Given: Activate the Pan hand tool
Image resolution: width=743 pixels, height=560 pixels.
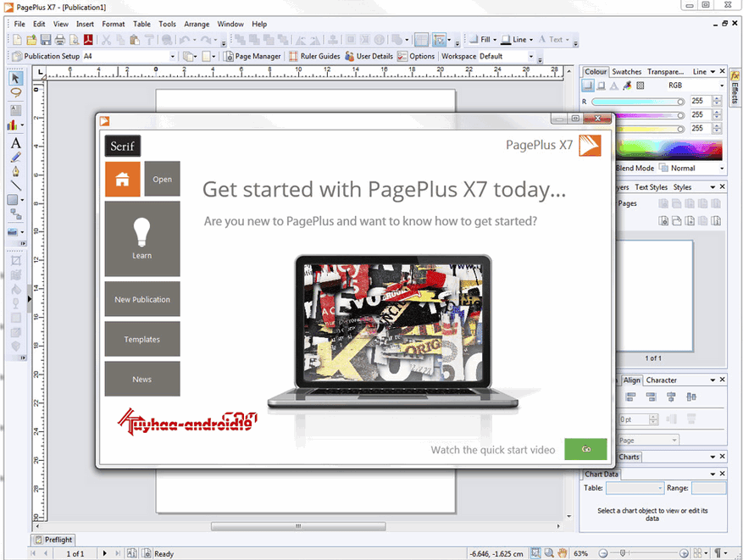Looking at the screenshot, I should coord(562,553).
